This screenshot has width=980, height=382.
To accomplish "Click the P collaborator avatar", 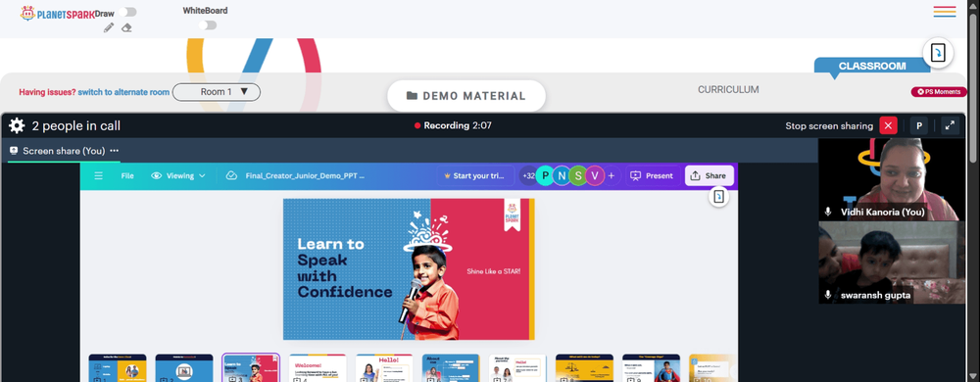I will [546, 176].
